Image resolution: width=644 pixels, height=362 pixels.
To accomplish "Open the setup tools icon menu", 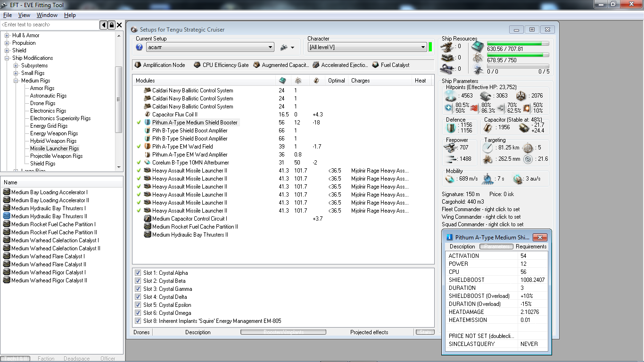I will point(287,47).
